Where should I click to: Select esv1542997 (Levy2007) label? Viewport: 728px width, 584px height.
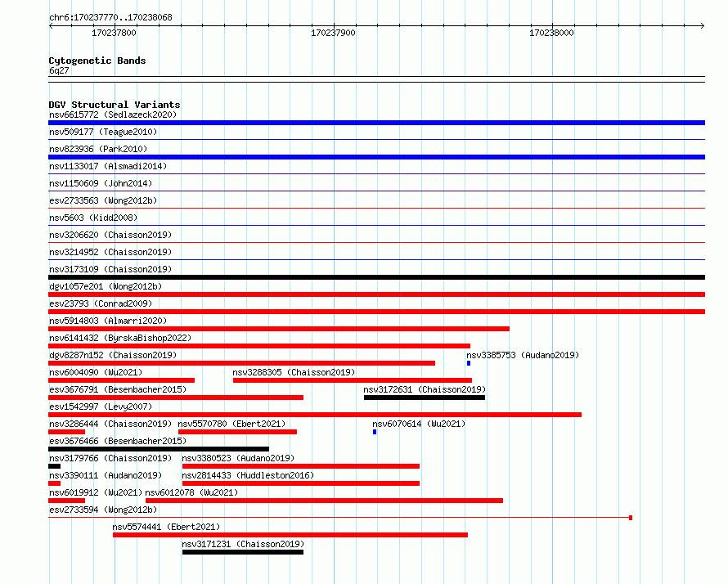click(x=101, y=407)
